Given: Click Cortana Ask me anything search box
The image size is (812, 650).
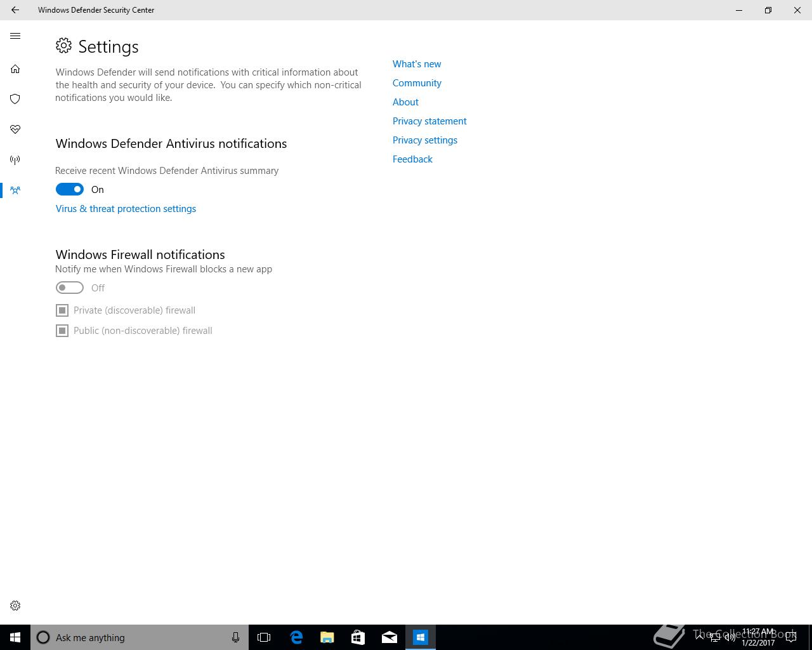Looking at the screenshot, I should [140, 637].
